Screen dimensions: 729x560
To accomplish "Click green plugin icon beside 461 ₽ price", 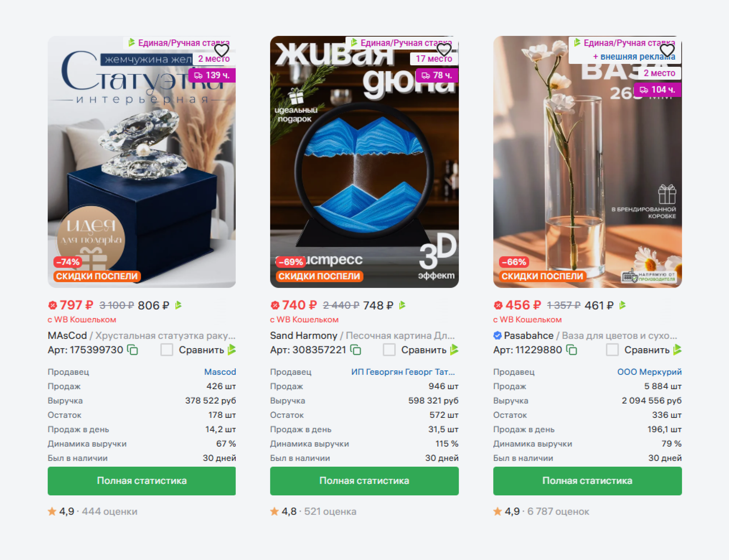I will click(x=622, y=305).
